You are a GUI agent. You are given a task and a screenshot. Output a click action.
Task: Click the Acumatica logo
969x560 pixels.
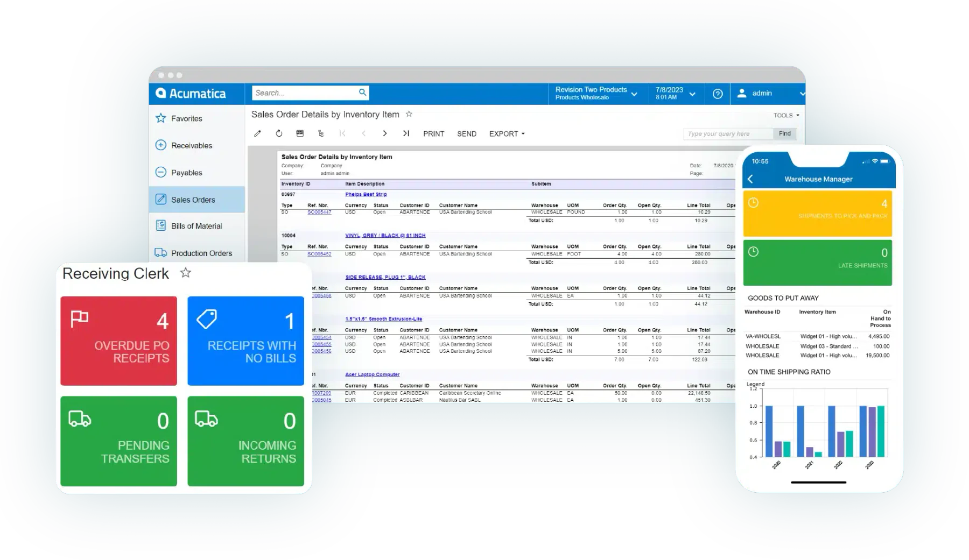pyautogui.click(x=191, y=93)
